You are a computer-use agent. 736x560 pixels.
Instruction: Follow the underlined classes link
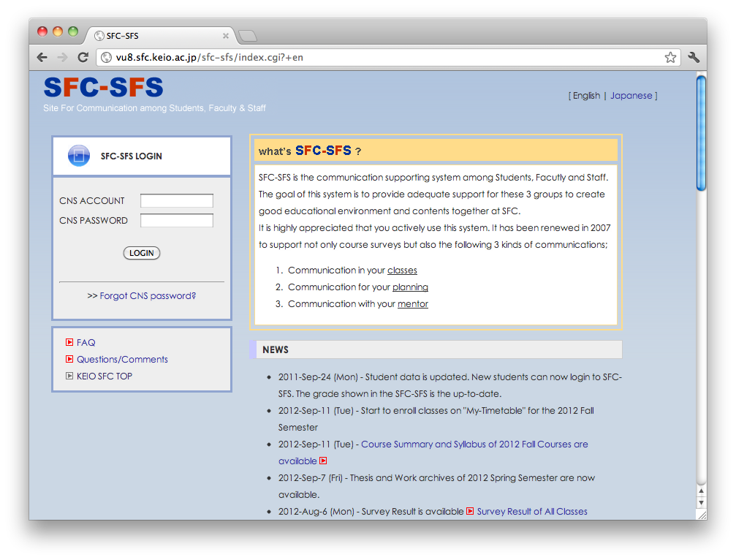click(x=402, y=270)
